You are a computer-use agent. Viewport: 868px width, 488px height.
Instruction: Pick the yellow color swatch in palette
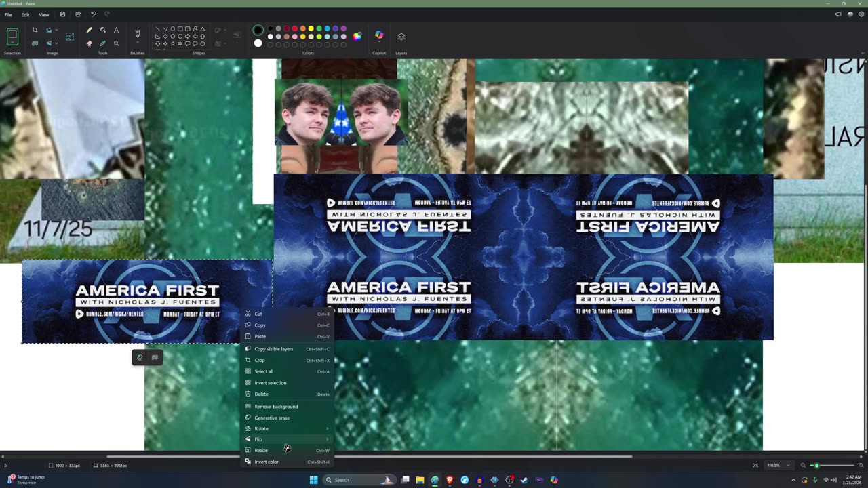point(311,28)
